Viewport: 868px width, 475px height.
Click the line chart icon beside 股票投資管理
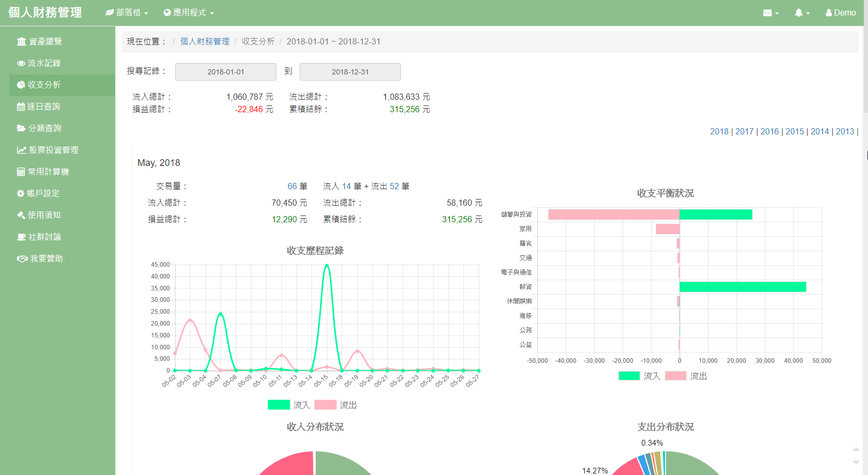pos(21,150)
